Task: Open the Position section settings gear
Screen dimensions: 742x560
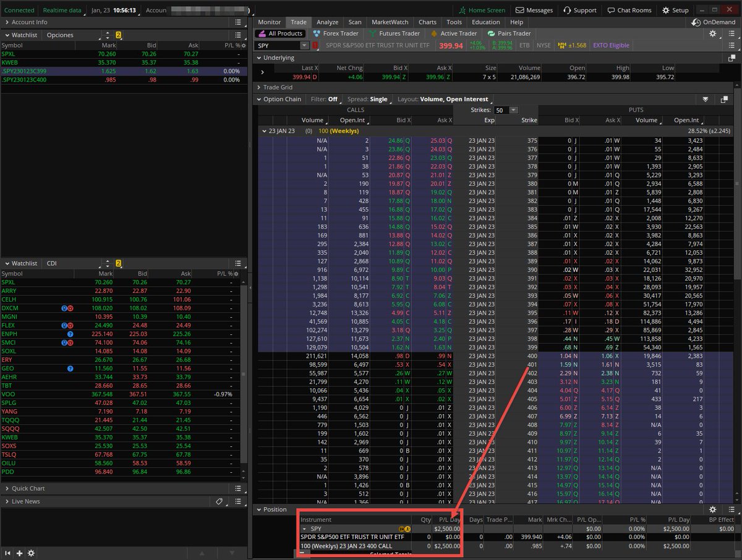Action: click(713, 509)
